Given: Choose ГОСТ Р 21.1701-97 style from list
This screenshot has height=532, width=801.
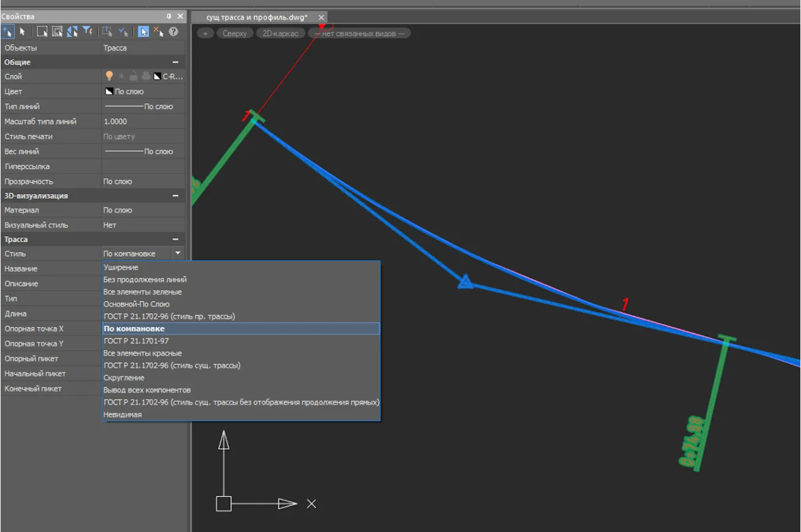Looking at the screenshot, I should pyautogui.click(x=136, y=341).
